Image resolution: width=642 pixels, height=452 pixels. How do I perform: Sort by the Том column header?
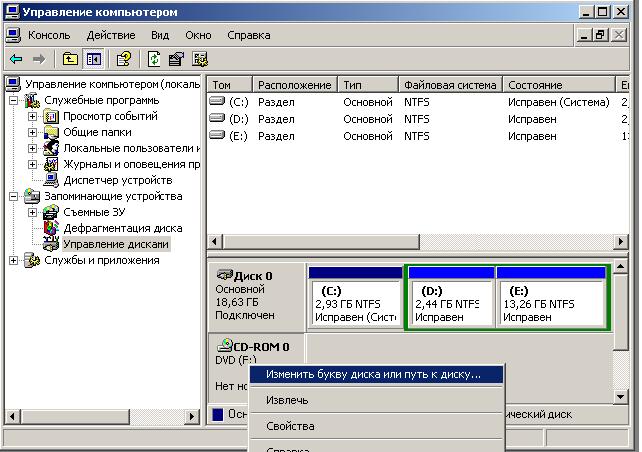(229, 85)
